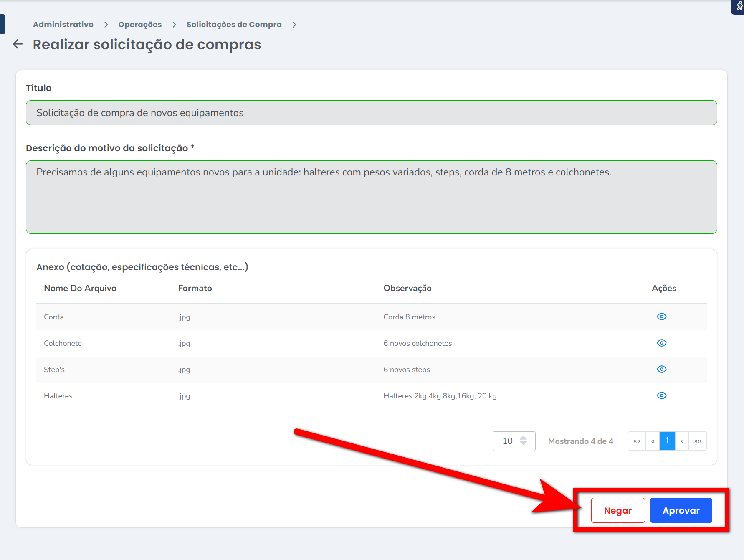
Task: View the Corda attachment via eye icon
Action: point(661,317)
